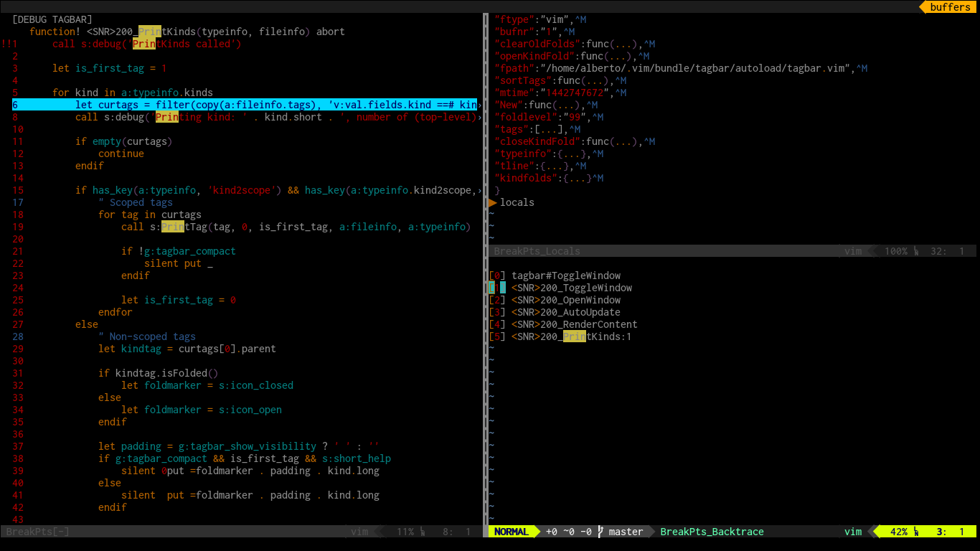
Task: Click BreakPts_Backtrace in the status line
Action: (712, 532)
